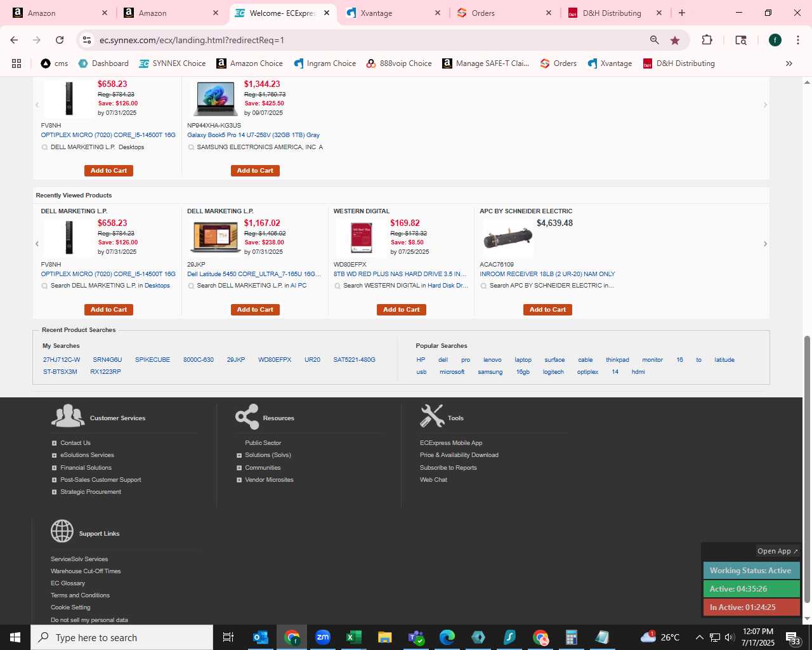812x650 pixels.
Task: Advance Recently Viewed carousel right arrow
Action: tap(765, 244)
